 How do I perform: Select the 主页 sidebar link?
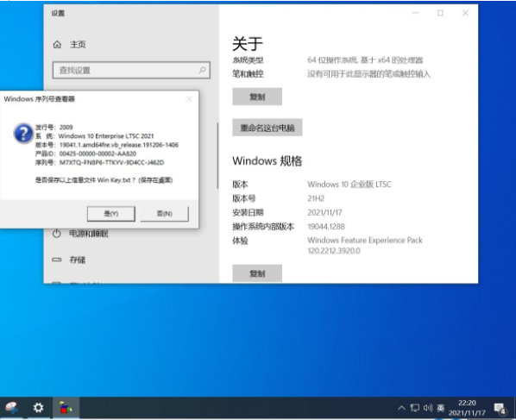[x=78, y=44]
